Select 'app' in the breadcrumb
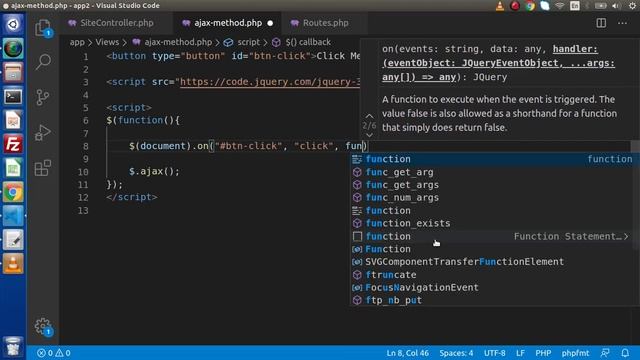Viewport: 640px width, 360px height. pyautogui.click(x=77, y=42)
